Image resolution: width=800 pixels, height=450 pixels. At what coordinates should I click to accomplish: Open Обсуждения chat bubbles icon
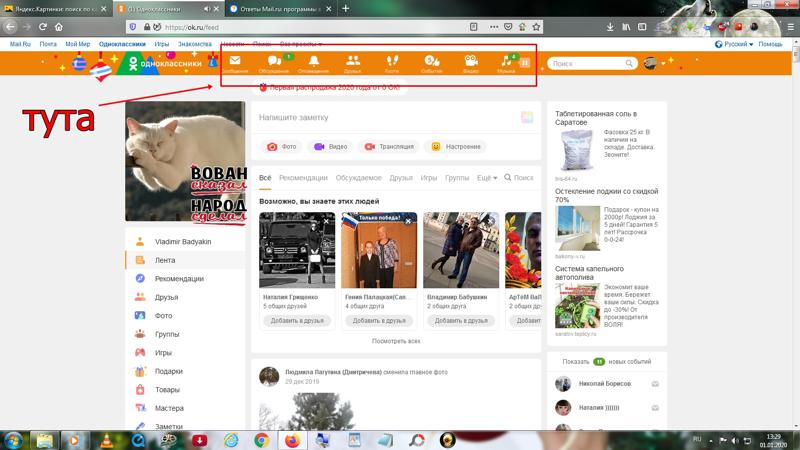coord(274,62)
